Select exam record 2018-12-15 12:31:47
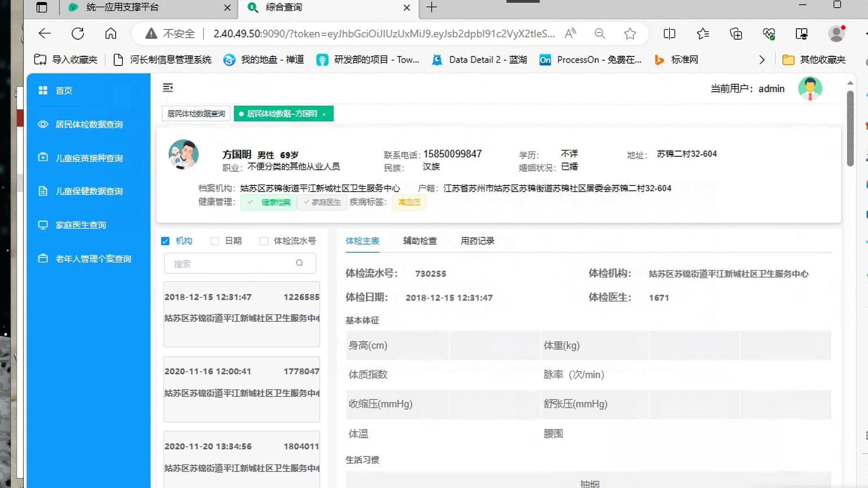 pyautogui.click(x=242, y=314)
